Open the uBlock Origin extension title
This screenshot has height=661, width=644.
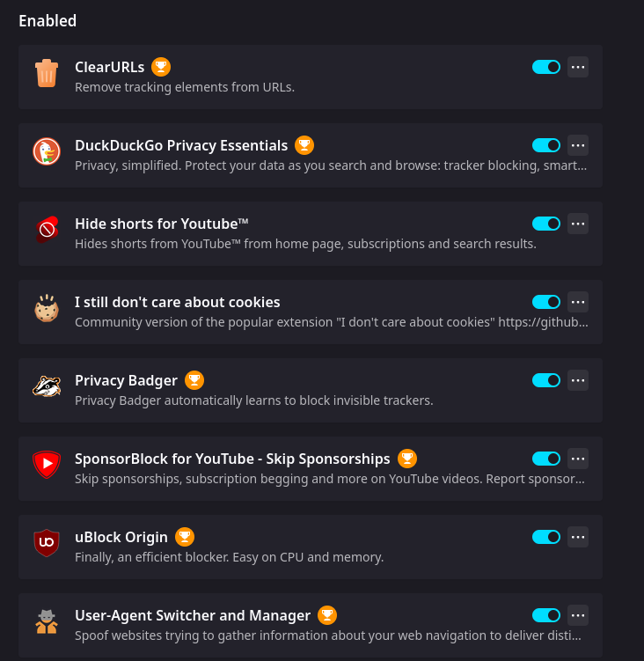(121, 537)
